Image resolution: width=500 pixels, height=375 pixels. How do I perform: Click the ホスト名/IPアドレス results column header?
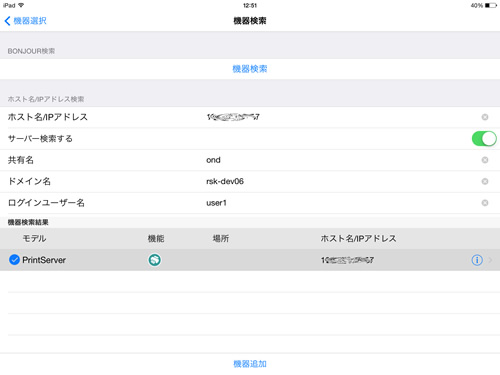coord(358,238)
